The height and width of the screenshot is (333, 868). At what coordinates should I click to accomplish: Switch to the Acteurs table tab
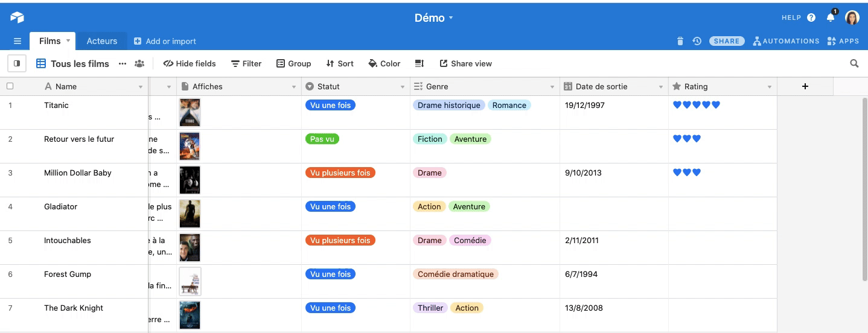[x=102, y=41]
